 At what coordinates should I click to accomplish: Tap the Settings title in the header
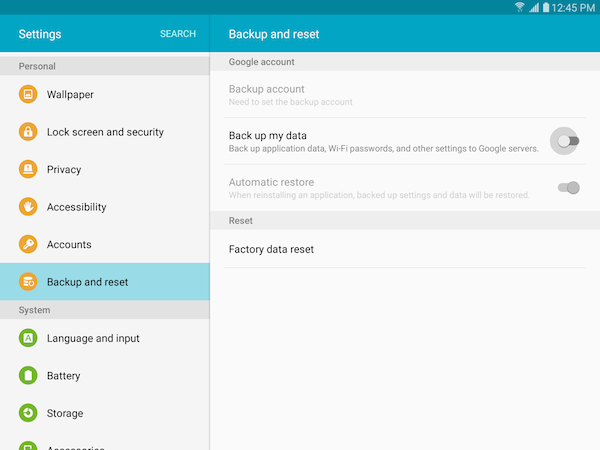pos(40,34)
